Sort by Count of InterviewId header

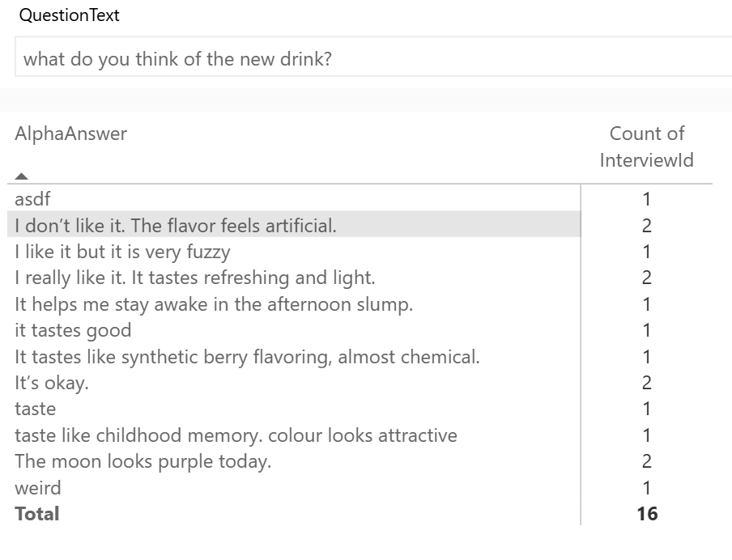click(x=646, y=146)
